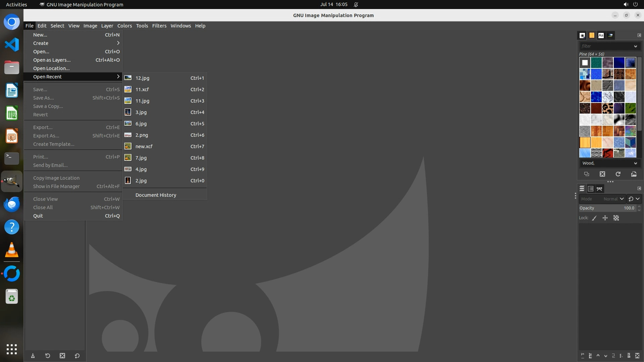Screen dimensions: 644x362
Task: Click the Delete layer icon at bottom
Action: coord(637,356)
